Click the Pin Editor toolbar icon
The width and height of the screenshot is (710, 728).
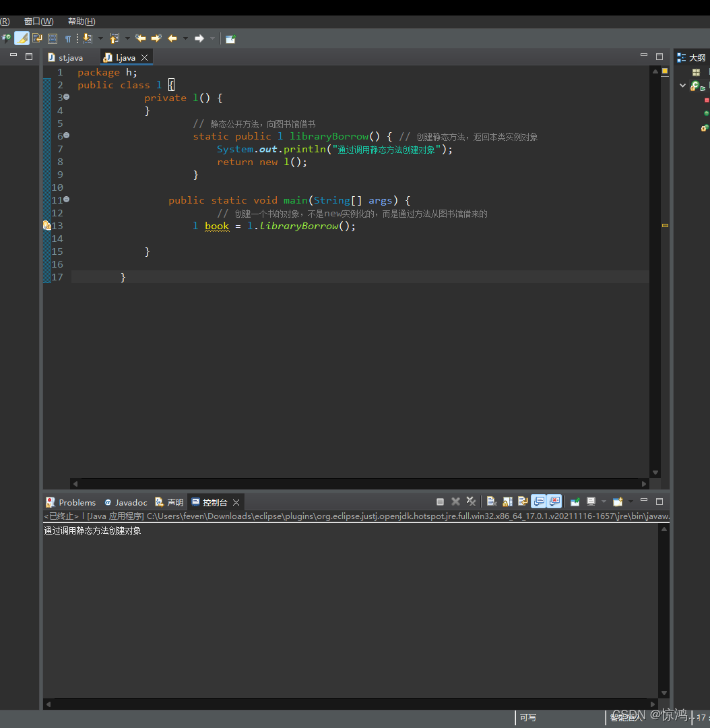point(230,39)
